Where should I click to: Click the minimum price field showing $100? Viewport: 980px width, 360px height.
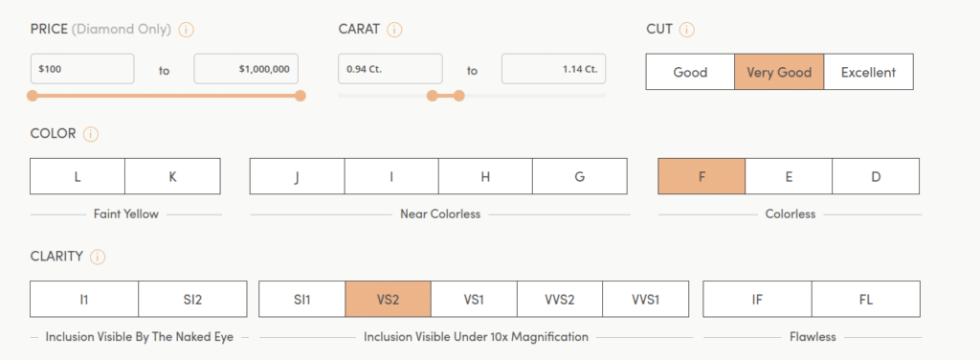click(82, 69)
